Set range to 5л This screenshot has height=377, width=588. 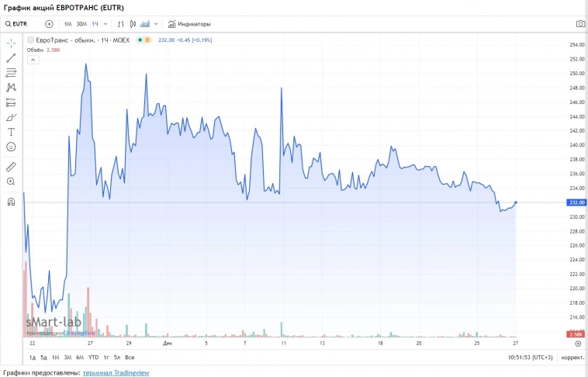(117, 358)
